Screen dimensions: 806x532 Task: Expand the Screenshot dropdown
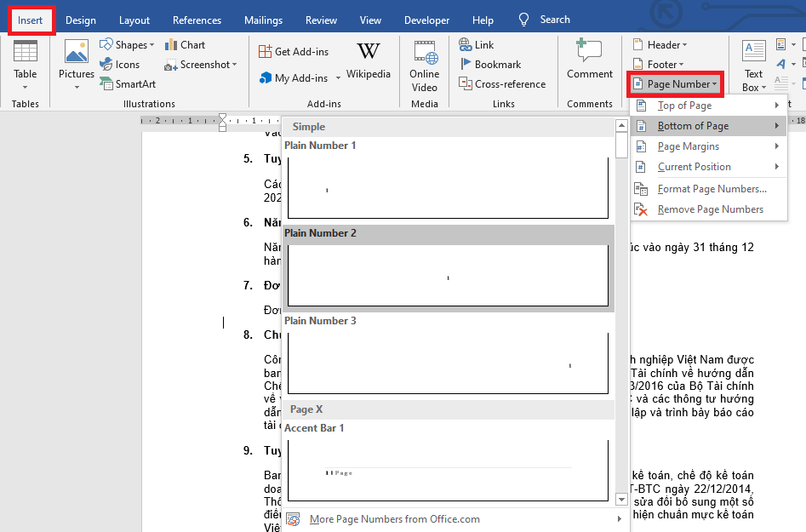[x=201, y=65]
